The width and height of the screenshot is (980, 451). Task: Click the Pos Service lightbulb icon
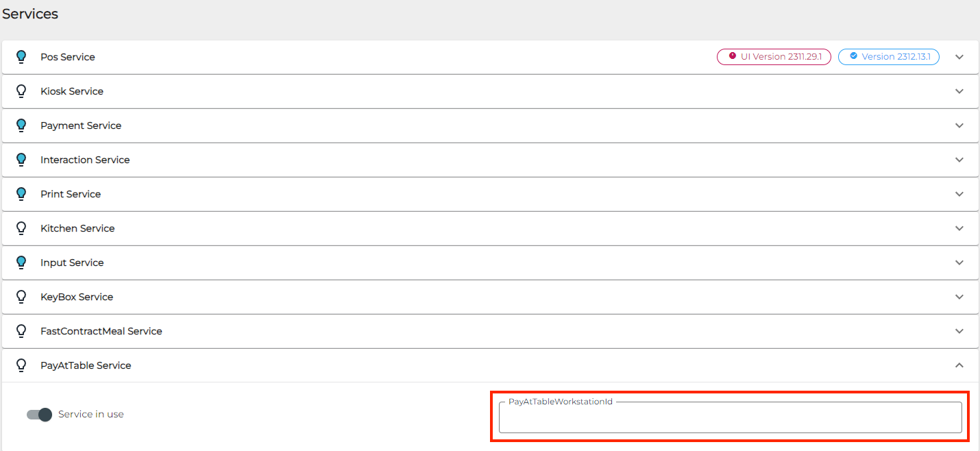[x=21, y=57]
